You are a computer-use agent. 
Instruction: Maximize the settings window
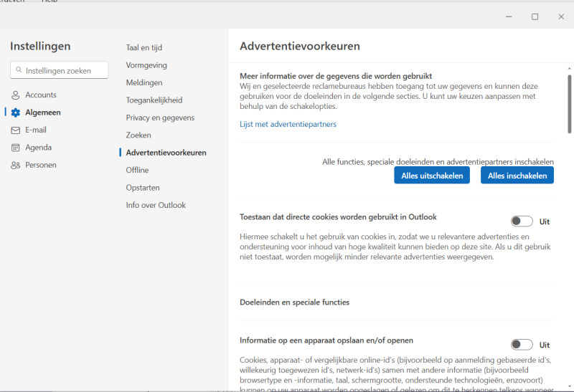[535, 16]
